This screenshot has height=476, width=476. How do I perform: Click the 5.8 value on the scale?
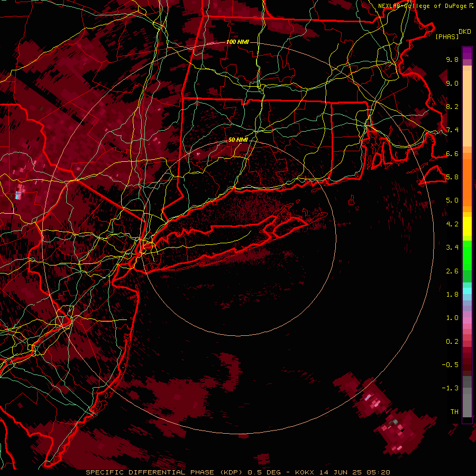point(452,177)
